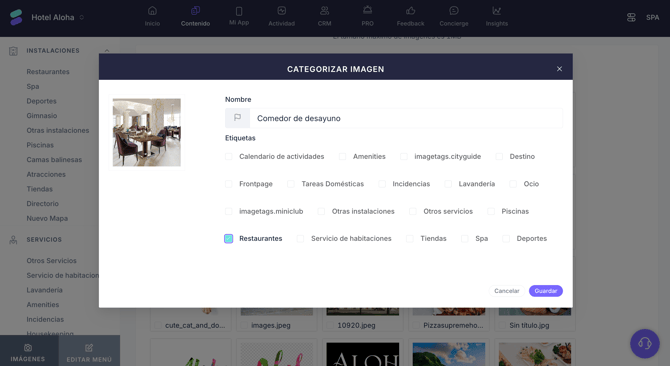The height and width of the screenshot is (366, 670).
Task: Open the Insights chart icon
Action: pyautogui.click(x=497, y=11)
